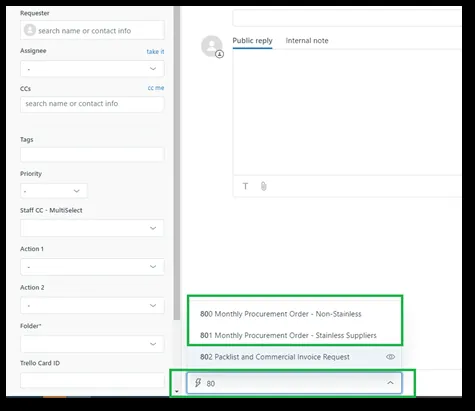Click the requester avatar icon in search field

pyautogui.click(x=30, y=30)
